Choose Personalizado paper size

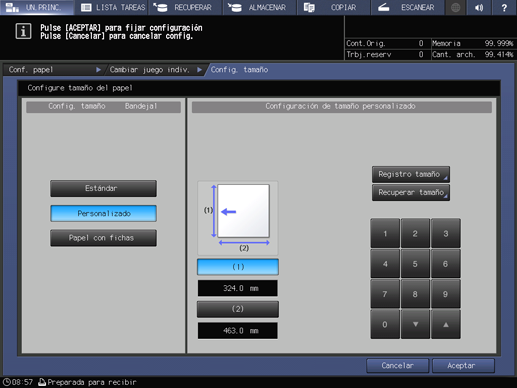pos(103,213)
